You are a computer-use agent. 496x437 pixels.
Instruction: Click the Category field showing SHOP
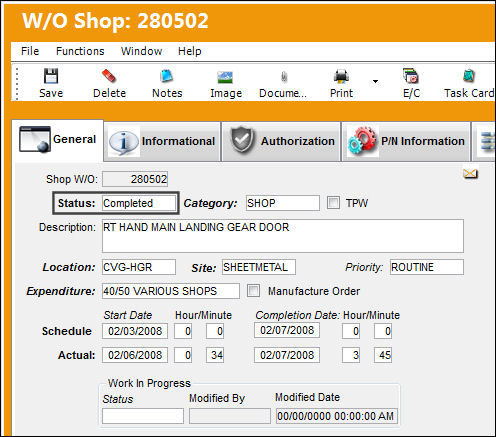pos(283,203)
